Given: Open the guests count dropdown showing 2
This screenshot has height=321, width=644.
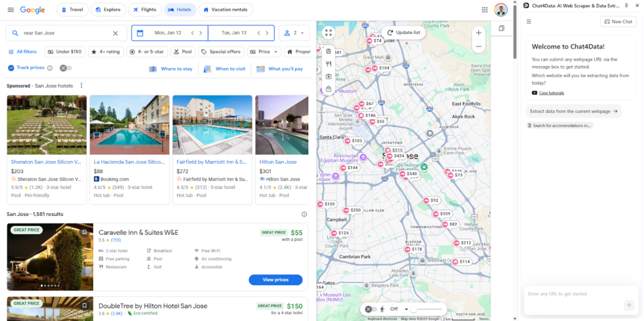Looking at the screenshot, I should pos(294,33).
